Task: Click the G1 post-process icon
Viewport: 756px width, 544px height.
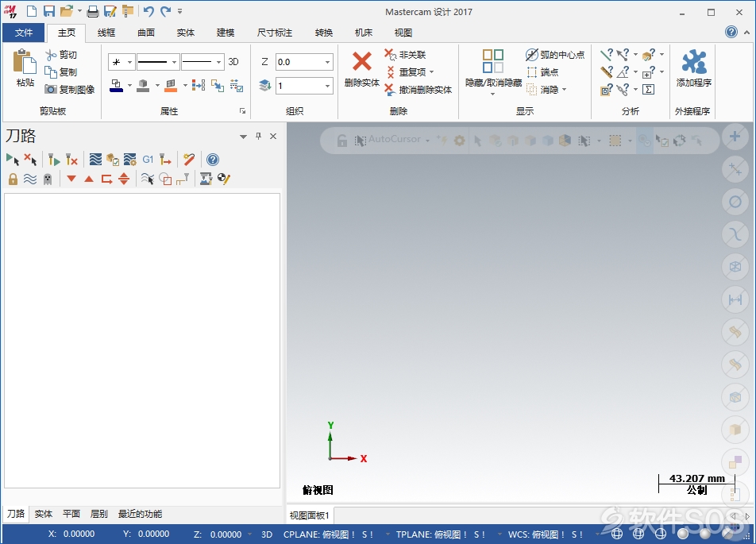Action: [148, 159]
